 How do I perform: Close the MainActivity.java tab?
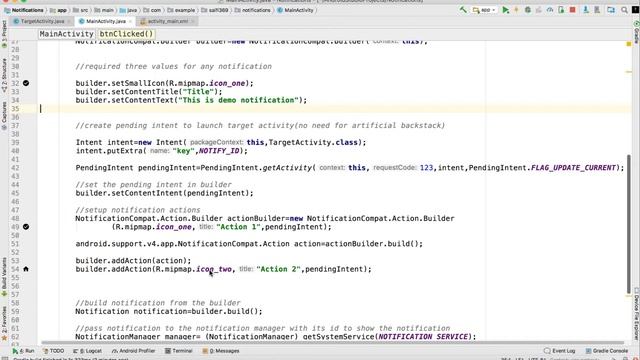point(130,21)
